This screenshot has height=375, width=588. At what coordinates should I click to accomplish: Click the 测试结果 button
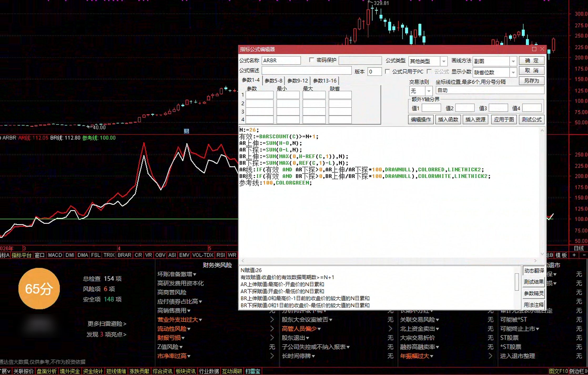coord(534,282)
